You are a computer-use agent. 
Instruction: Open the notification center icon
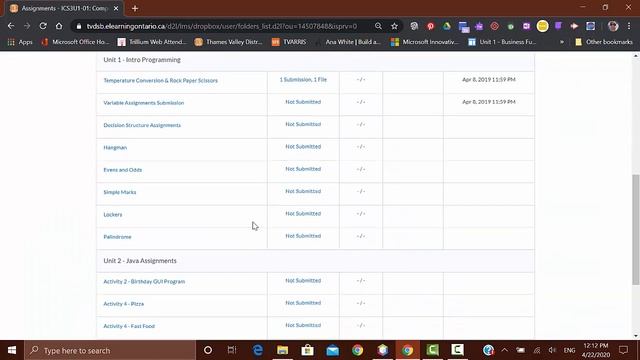point(623,350)
